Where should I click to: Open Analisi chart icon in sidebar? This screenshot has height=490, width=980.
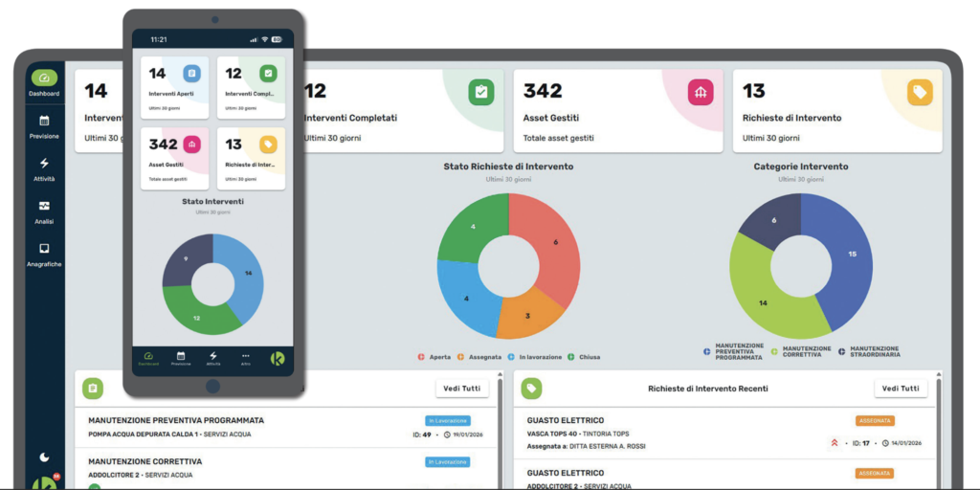44,207
